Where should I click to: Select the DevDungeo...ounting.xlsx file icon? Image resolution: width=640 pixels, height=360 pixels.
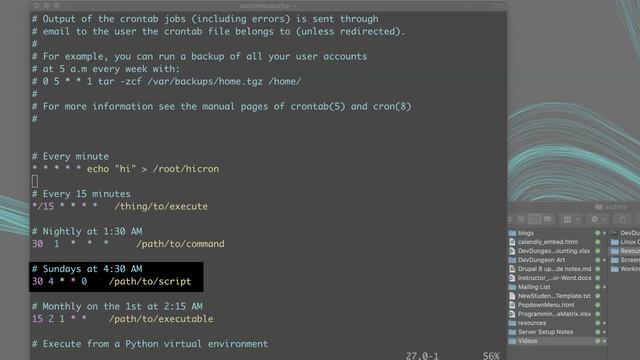coord(512,251)
